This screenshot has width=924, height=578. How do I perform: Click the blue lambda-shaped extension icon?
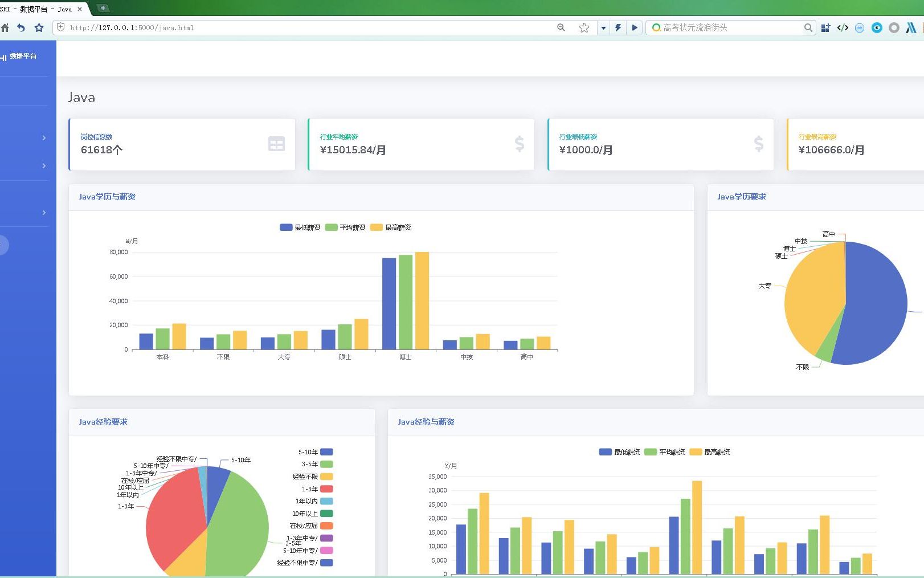911,27
